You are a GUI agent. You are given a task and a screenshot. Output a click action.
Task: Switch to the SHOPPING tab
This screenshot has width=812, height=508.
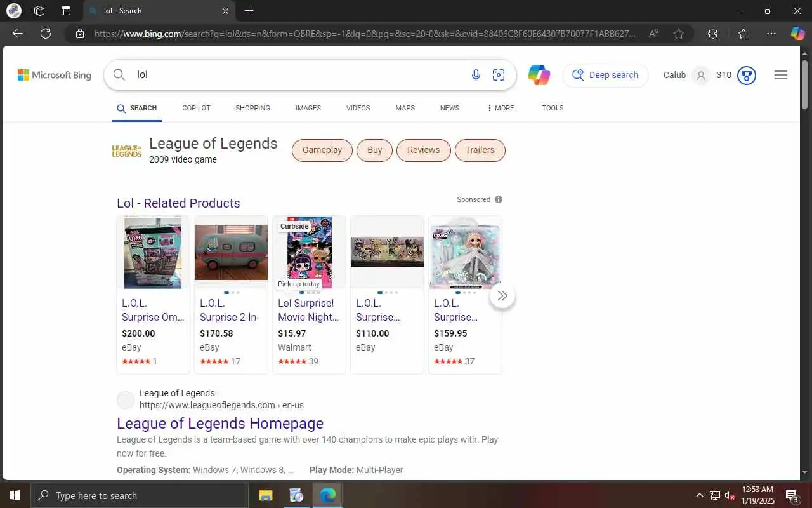pyautogui.click(x=252, y=108)
